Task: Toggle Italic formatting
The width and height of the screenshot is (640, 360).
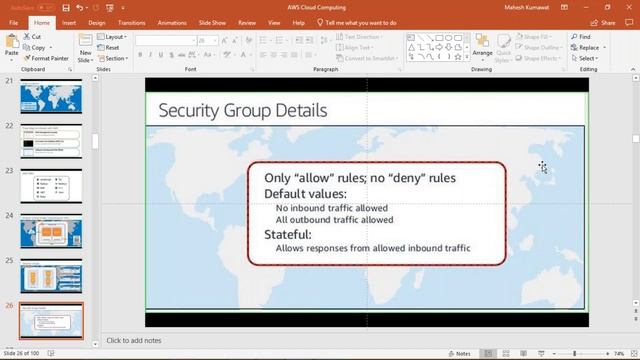Action: coord(150,55)
